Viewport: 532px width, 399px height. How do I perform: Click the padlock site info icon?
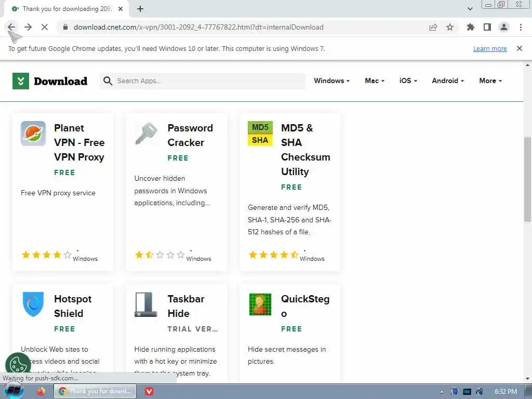tap(65, 27)
